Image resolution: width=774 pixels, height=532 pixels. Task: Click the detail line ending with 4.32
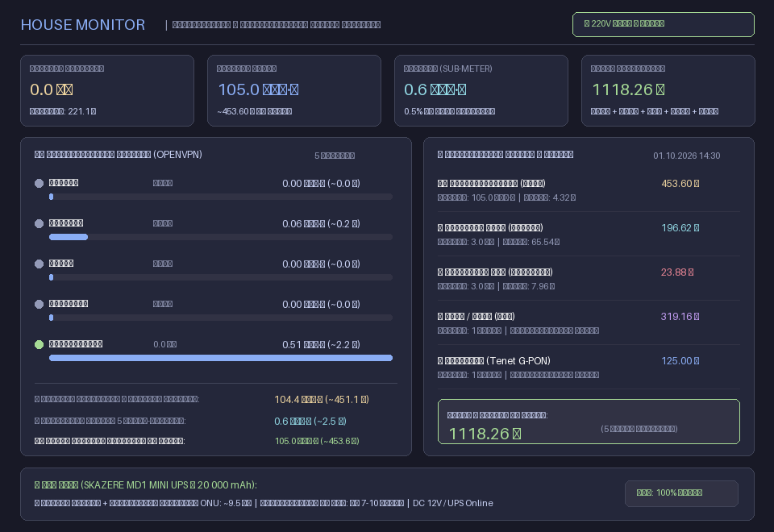coord(506,198)
